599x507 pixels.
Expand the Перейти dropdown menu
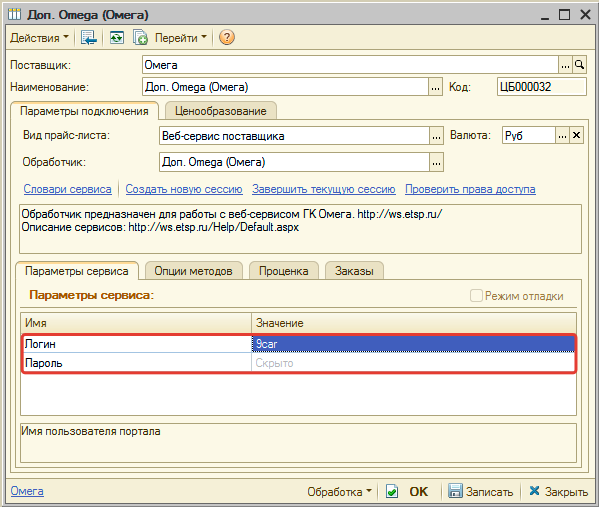180,37
